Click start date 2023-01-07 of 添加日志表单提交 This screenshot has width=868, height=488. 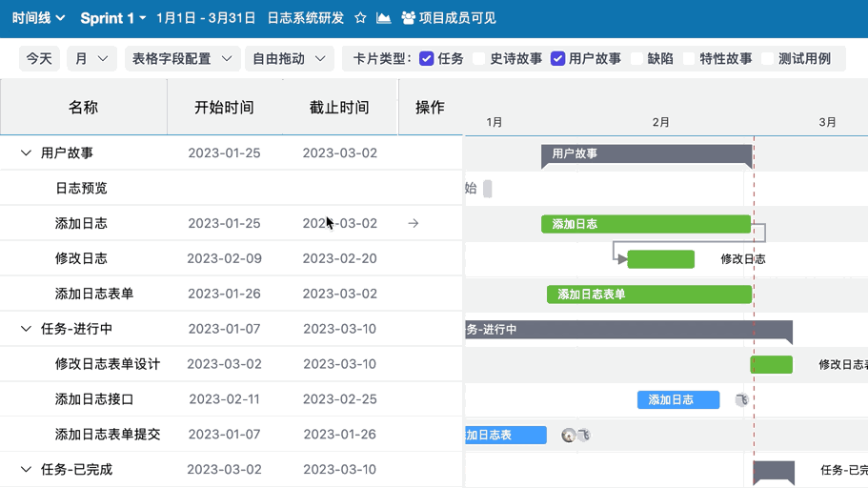[224, 435]
